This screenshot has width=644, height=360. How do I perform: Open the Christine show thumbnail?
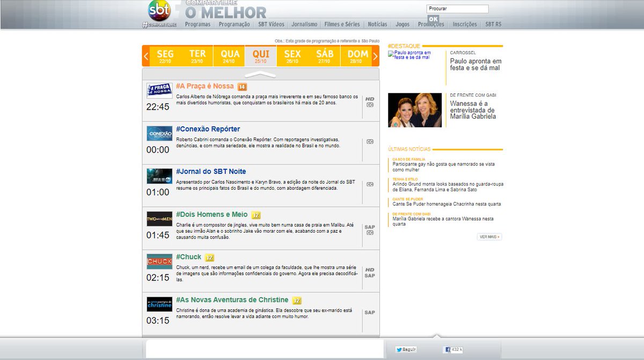[x=159, y=304]
